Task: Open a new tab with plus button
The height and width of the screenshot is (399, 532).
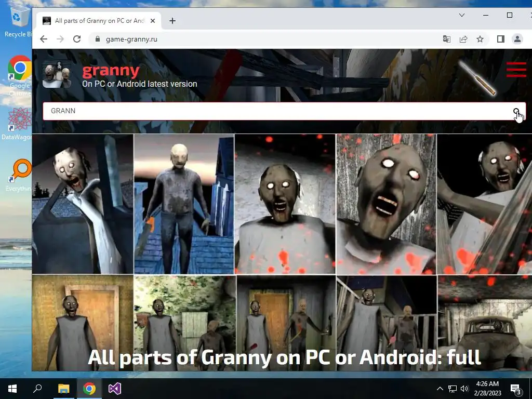Action: click(172, 21)
